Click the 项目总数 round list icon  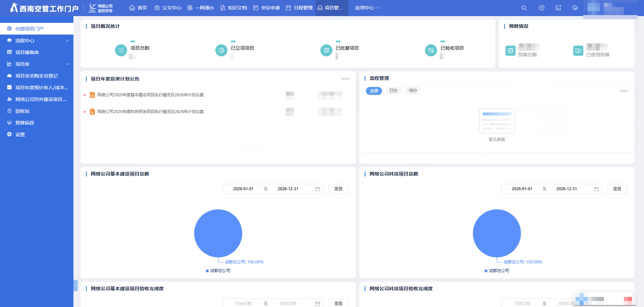pyautogui.click(x=121, y=50)
